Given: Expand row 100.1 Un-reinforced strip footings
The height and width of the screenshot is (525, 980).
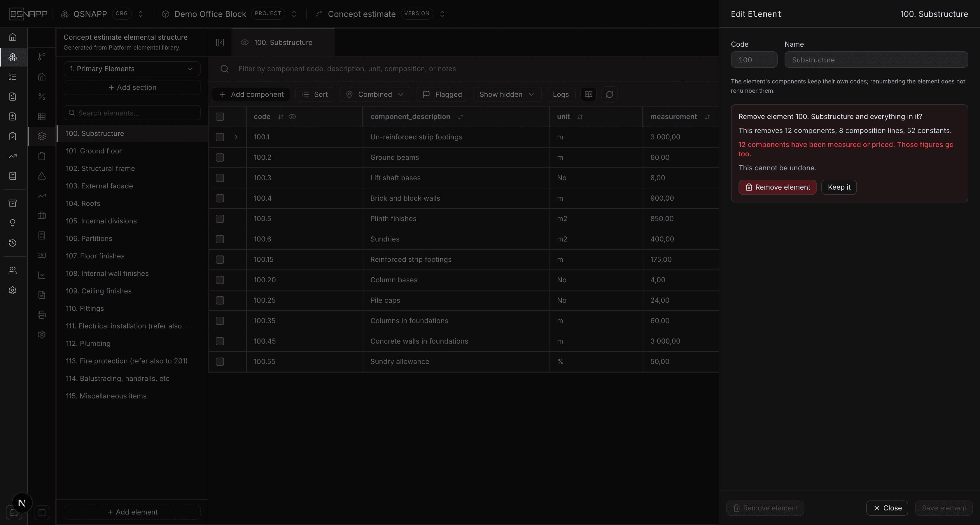Looking at the screenshot, I should 236,137.
